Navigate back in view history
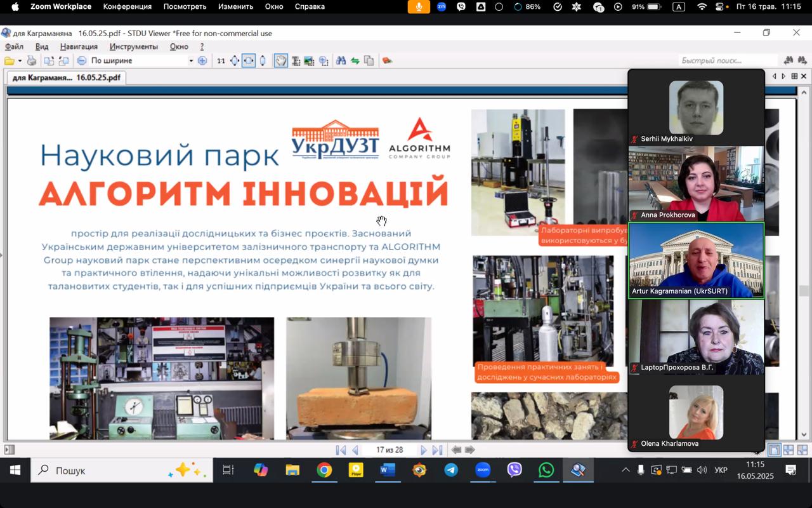This screenshot has height=508, width=812. pos(456,450)
